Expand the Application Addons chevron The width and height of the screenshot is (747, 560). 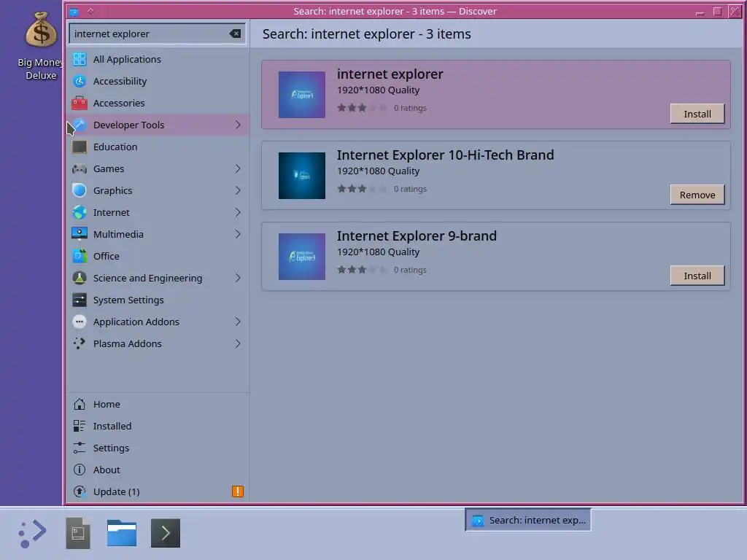(x=238, y=322)
